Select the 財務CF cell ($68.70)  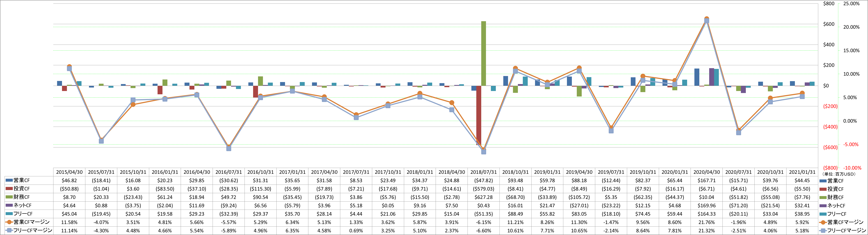[x=516, y=197]
